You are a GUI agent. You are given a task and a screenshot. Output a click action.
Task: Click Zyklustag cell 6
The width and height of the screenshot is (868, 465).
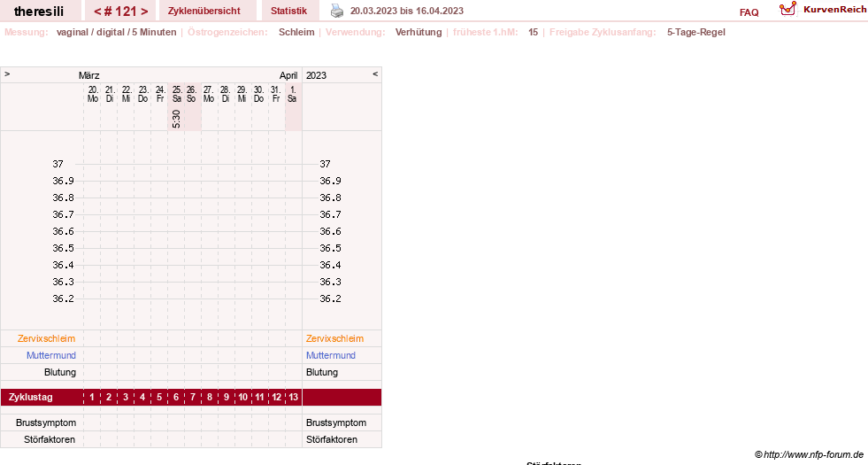tap(176, 398)
